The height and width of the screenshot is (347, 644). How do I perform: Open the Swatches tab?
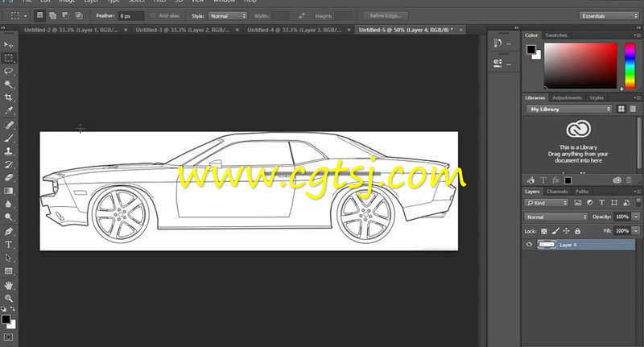point(555,35)
